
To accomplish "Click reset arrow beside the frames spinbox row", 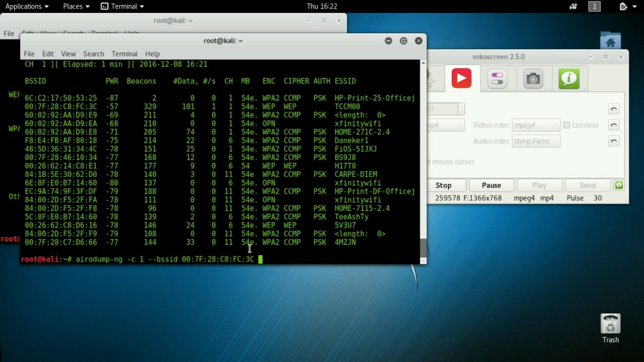I will [613, 109].
